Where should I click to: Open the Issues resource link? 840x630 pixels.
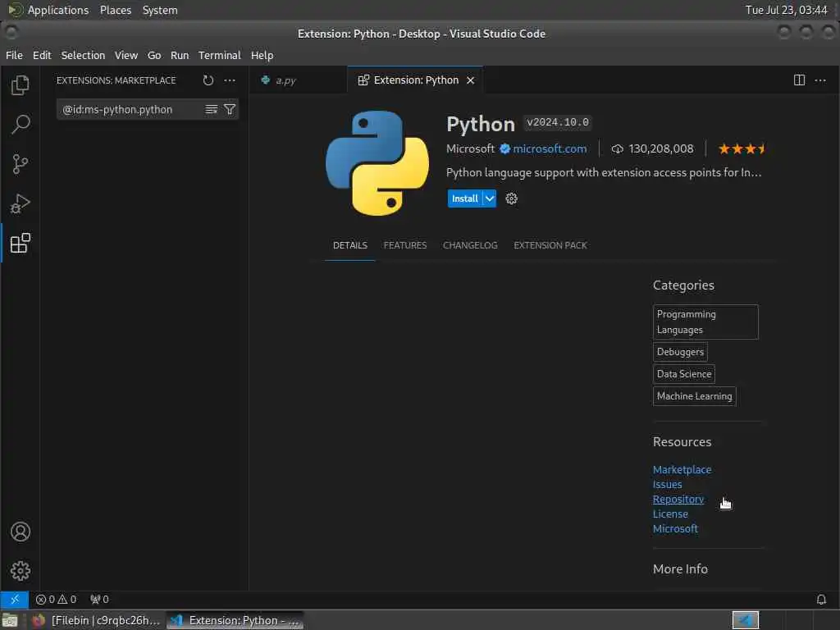pos(667,484)
